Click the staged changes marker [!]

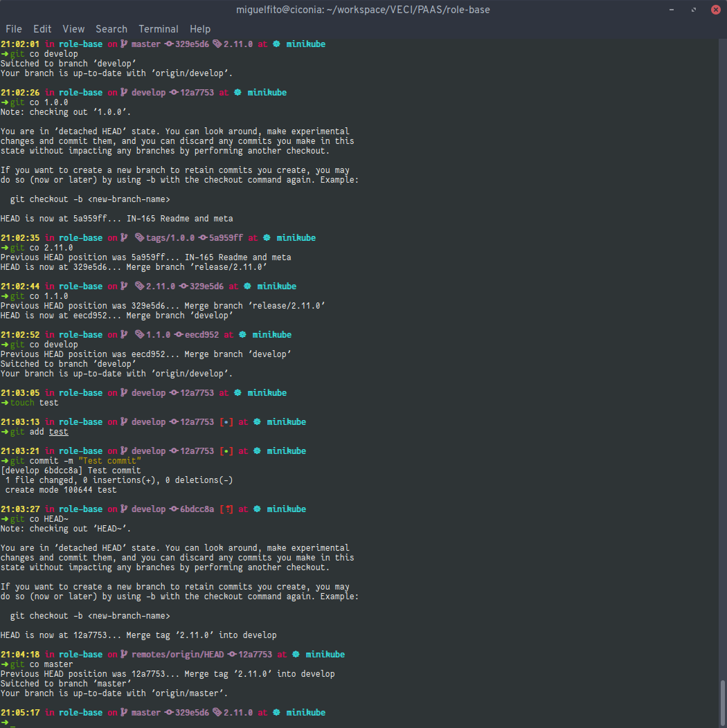226,509
